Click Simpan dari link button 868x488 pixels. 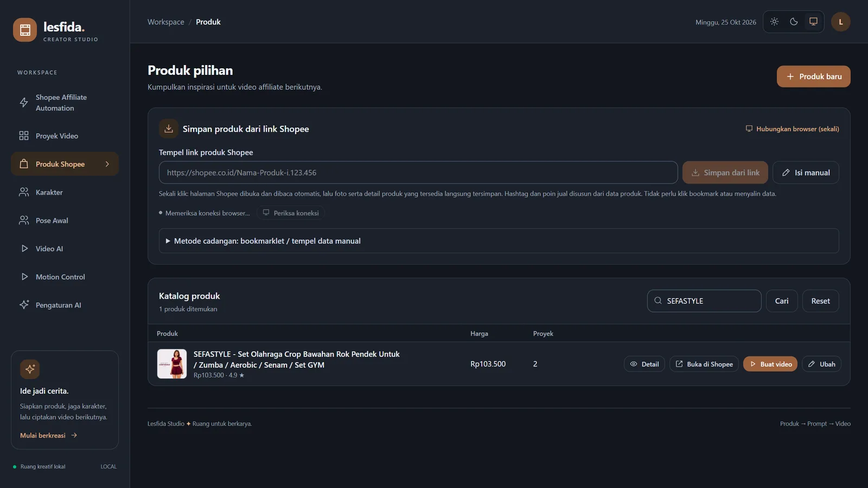coord(725,172)
